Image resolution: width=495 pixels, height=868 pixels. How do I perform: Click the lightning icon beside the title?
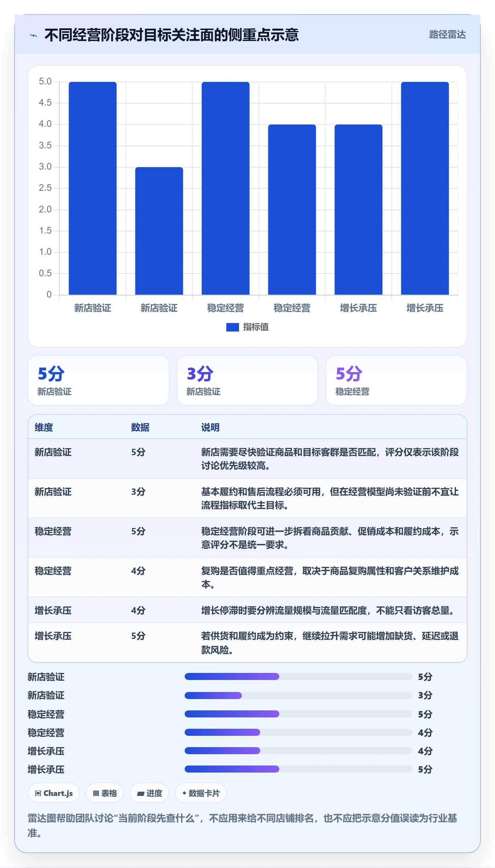pos(34,35)
